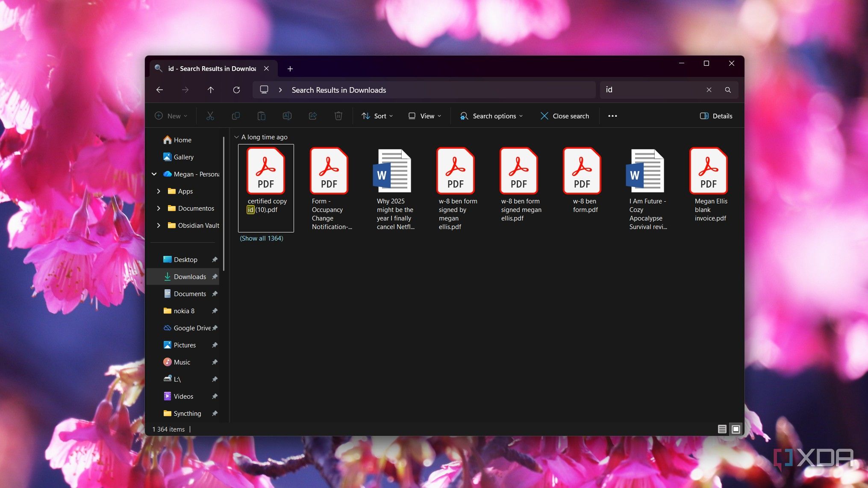Go up one folder level arrow
The height and width of the screenshot is (488, 868).
pyautogui.click(x=211, y=90)
